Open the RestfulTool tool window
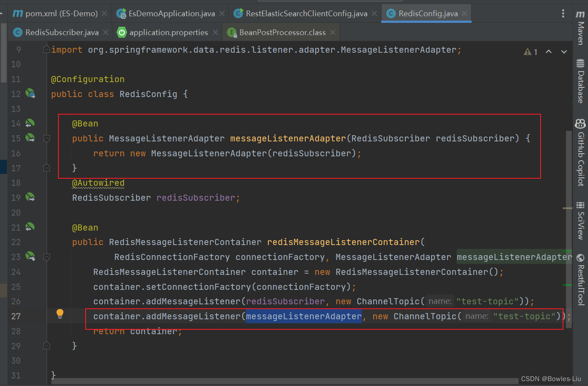 point(580,279)
